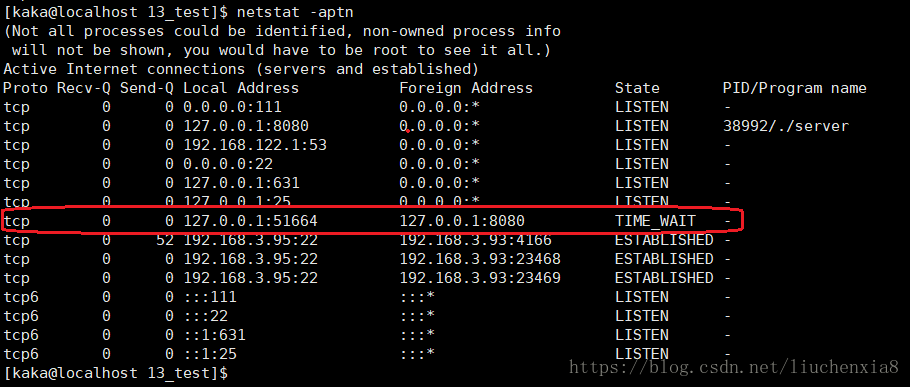The width and height of the screenshot is (910, 387).
Task: Select local address "127.0.0.1:631"
Action: click(x=241, y=183)
